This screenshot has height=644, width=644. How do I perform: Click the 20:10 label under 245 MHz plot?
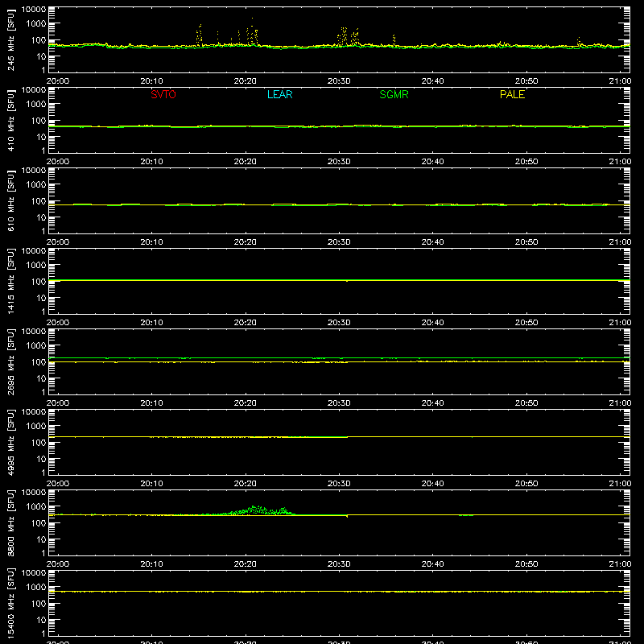pos(151,81)
